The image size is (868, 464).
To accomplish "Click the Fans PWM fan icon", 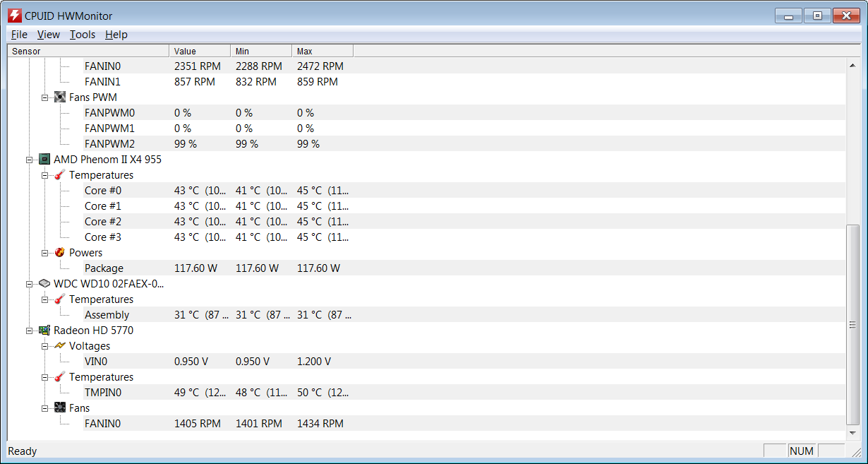I will 60,97.
